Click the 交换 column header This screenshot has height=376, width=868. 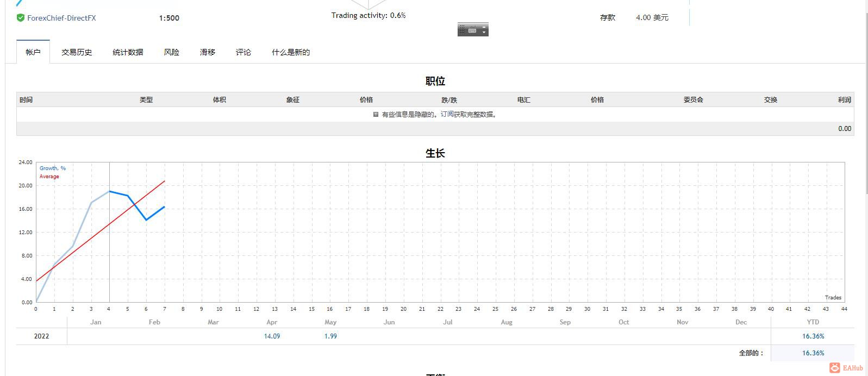coord(771,99)
